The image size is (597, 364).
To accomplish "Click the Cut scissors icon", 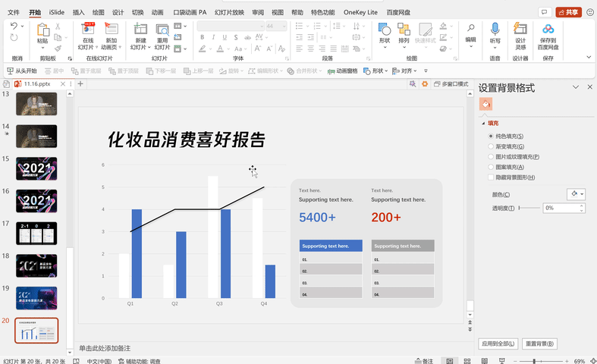I will pyautogui.click(x=58, y=27).
